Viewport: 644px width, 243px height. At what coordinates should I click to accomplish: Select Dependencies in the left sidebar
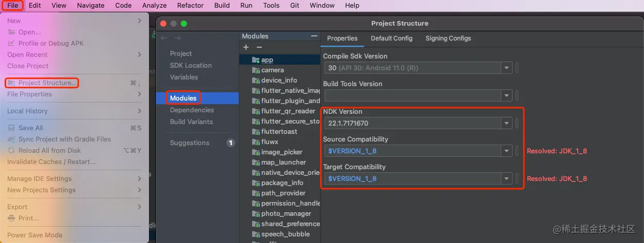[x=192, y=110]
